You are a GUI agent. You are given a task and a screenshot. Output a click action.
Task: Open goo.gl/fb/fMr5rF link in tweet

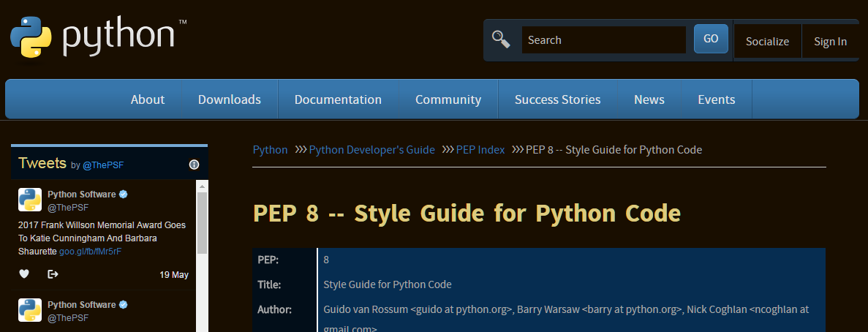click(x=90, y=252)
